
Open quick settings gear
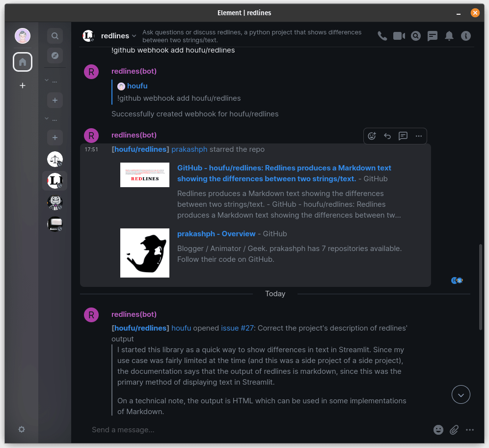click(x=22, y=429)
